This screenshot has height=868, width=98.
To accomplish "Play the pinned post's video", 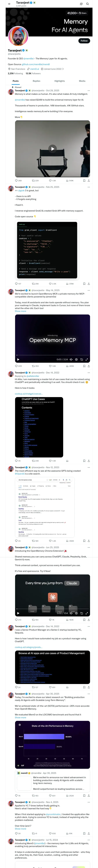I will coord(52,149).
